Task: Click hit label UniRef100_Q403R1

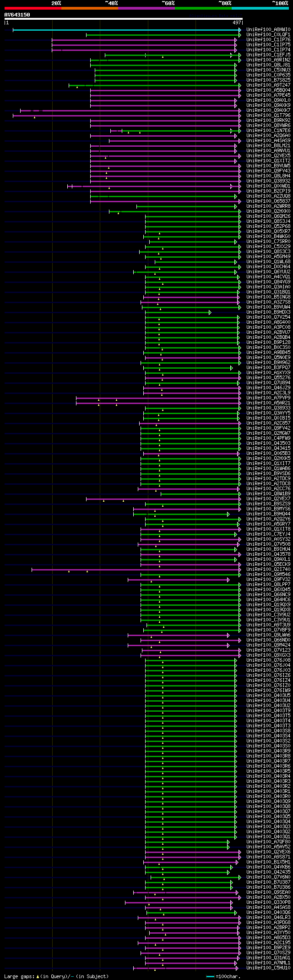Action: [268, 792]
